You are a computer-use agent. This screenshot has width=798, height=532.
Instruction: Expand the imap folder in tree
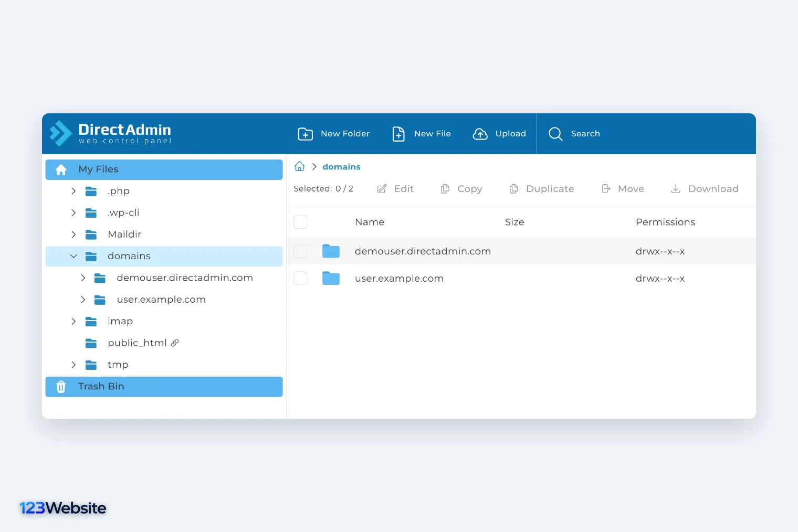pyautogui.click(x=73, y=321)
